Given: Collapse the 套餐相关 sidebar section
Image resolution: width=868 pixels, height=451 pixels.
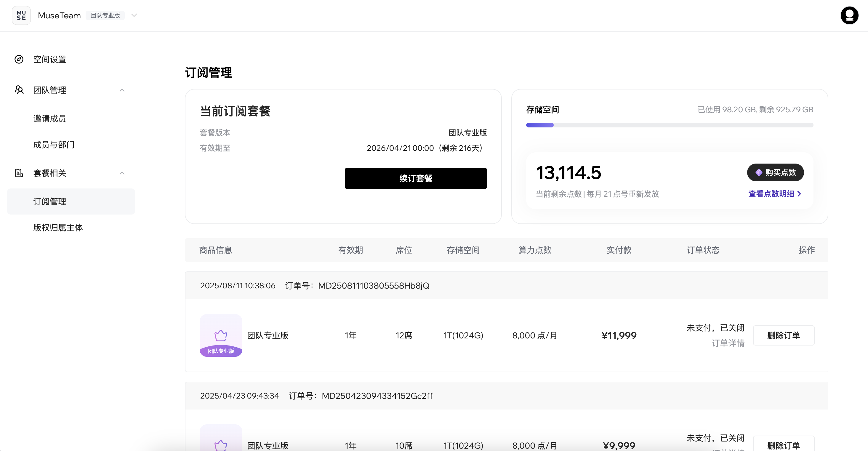Looking at the screenshot, I should click(x=122, y=173).
